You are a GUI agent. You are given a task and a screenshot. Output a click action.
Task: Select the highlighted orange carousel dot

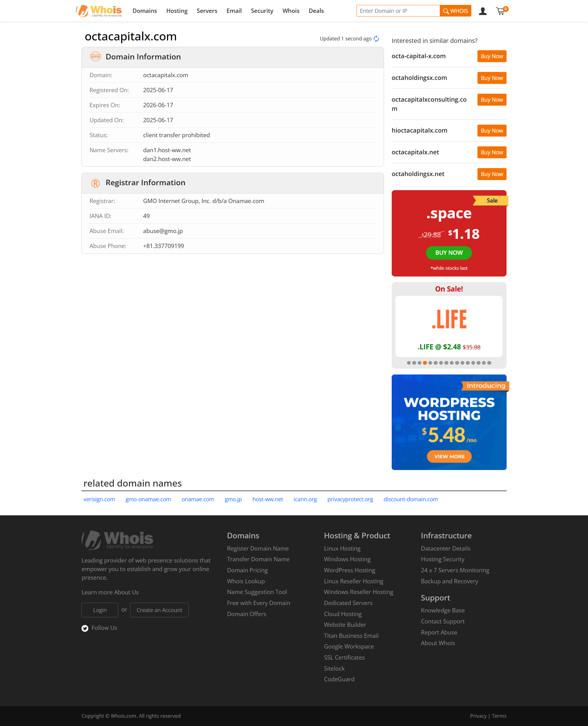click(x=425, y=363)
